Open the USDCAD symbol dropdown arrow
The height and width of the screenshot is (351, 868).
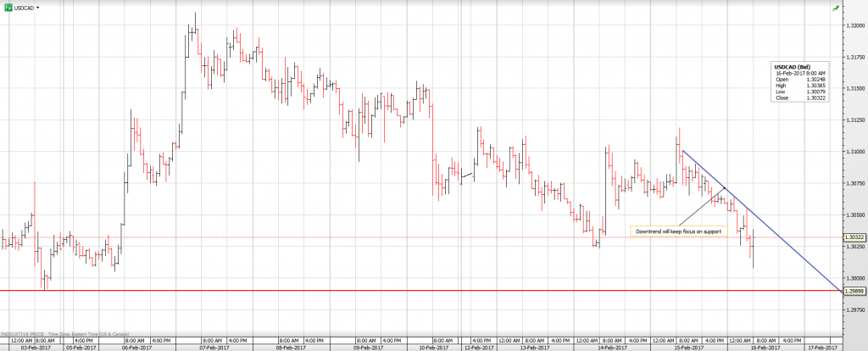click(40, 7)
